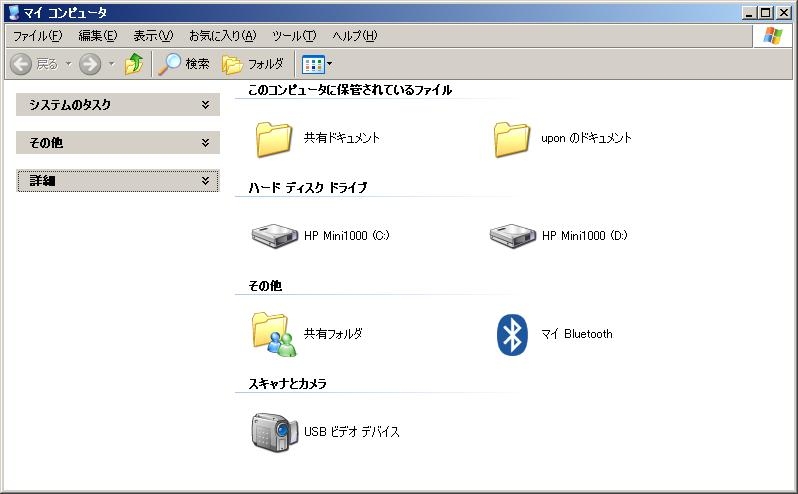This screenshot has height=494, width=798.
Task: Click the スキャナとカメラ group header
Action: 287,384
